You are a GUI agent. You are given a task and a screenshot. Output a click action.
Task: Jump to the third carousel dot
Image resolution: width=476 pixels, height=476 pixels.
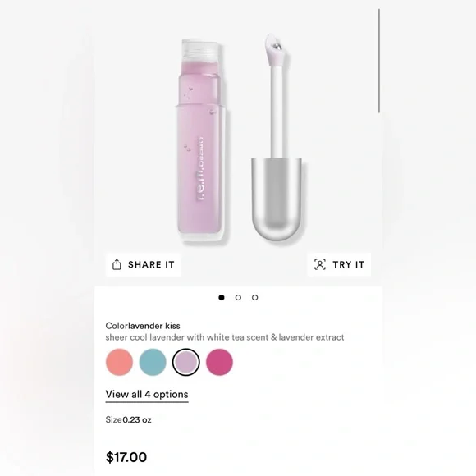click(x=255, y=297)
